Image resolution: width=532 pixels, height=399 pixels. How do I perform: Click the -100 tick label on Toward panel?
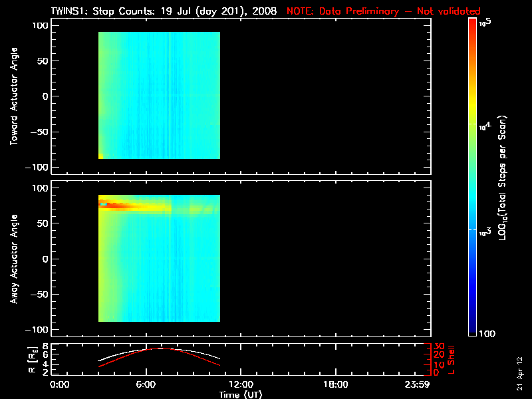pyautogui.click(x=37, y=168)
